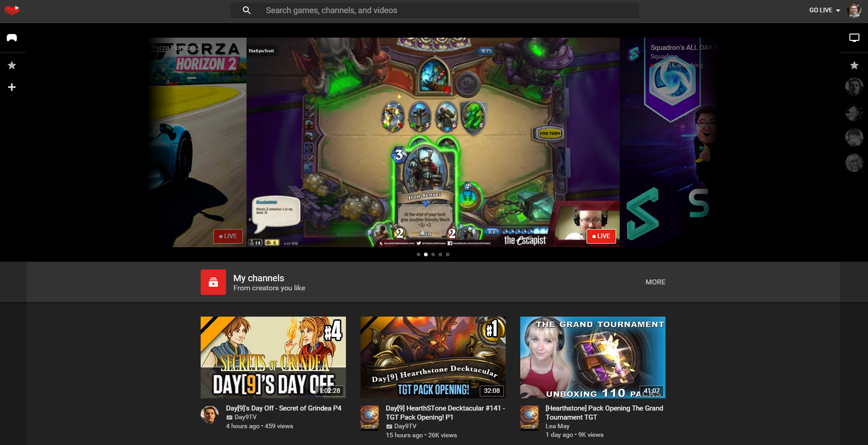The width and height of the screenshot is (868, 445).
Task: Click MORE in My channels section
Action: 655,282
